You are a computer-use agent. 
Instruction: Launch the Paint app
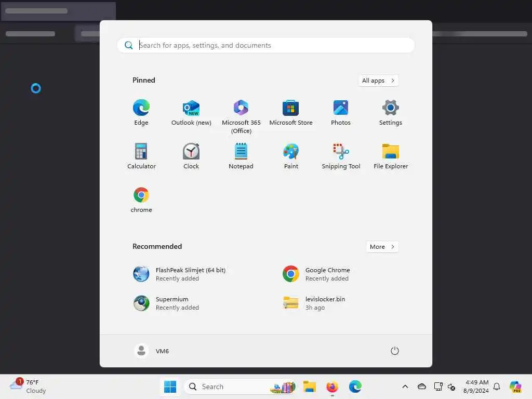291,156
